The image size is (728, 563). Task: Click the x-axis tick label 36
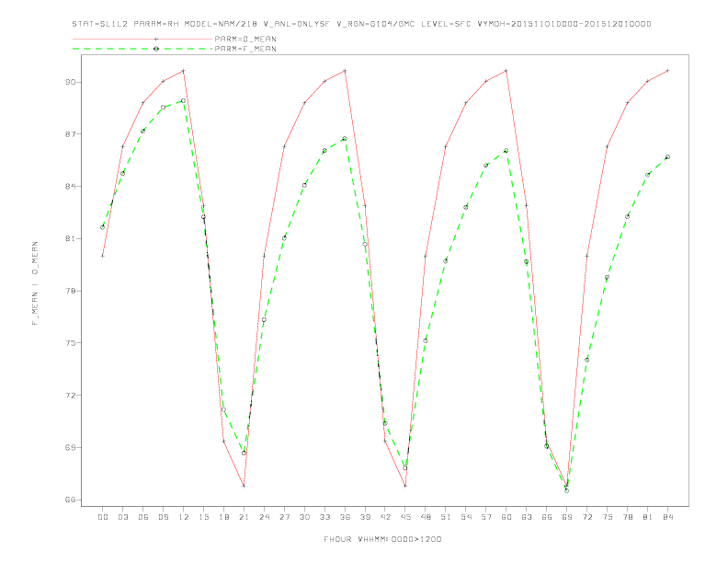[345, 517]
